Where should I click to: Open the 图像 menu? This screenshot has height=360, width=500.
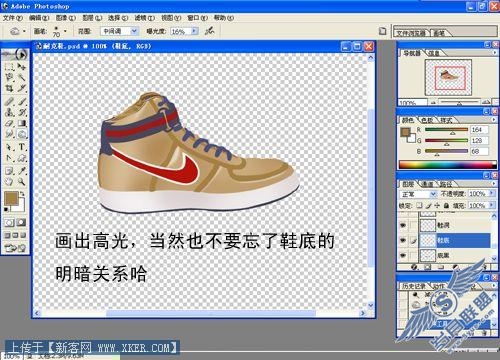(x=65, y=18)
